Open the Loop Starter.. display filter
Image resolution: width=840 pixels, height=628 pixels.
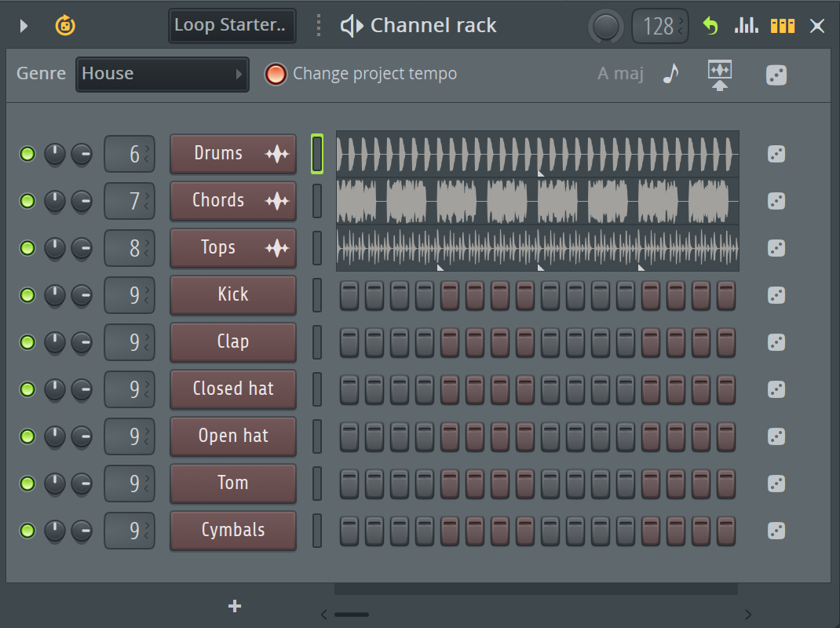click(x=232, y=25)
